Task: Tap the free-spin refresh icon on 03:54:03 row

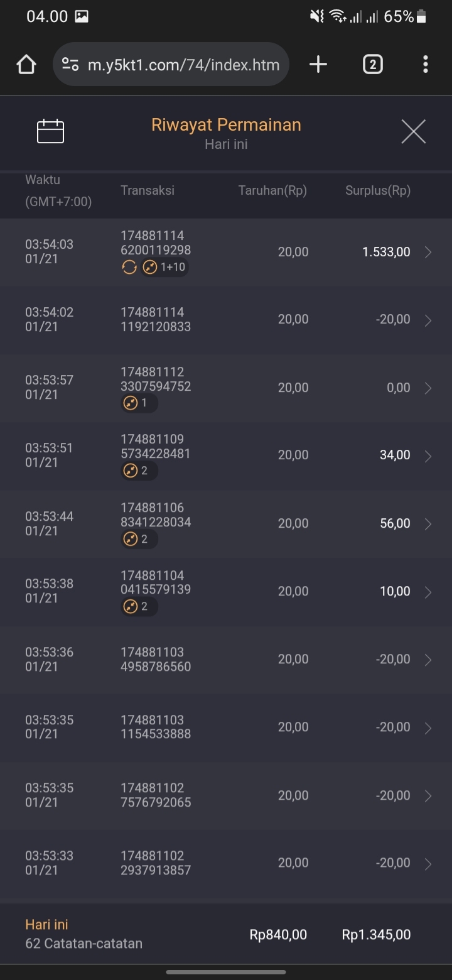Action: coord(129,268)
